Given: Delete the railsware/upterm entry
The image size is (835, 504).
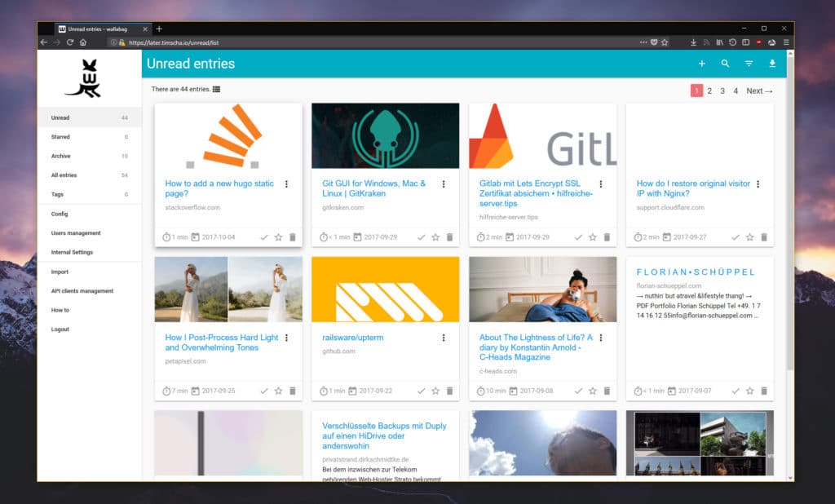Looking at the screenshot, I should tap(449, 391).
